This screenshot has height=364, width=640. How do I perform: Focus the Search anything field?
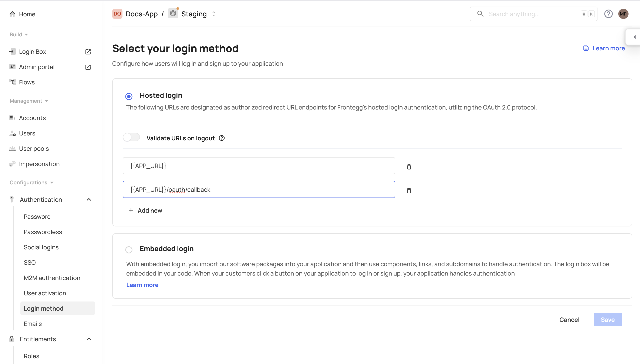[x=532, y=14]
